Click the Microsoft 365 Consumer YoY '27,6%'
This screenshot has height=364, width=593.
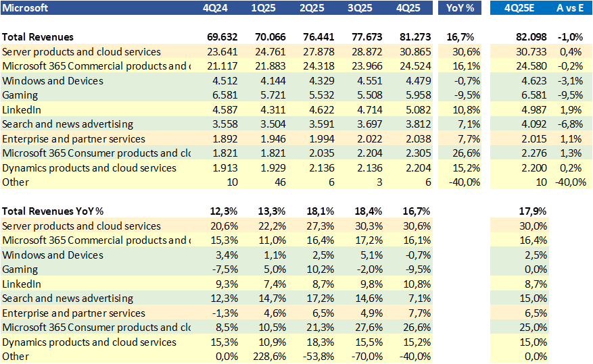(369, 328)
